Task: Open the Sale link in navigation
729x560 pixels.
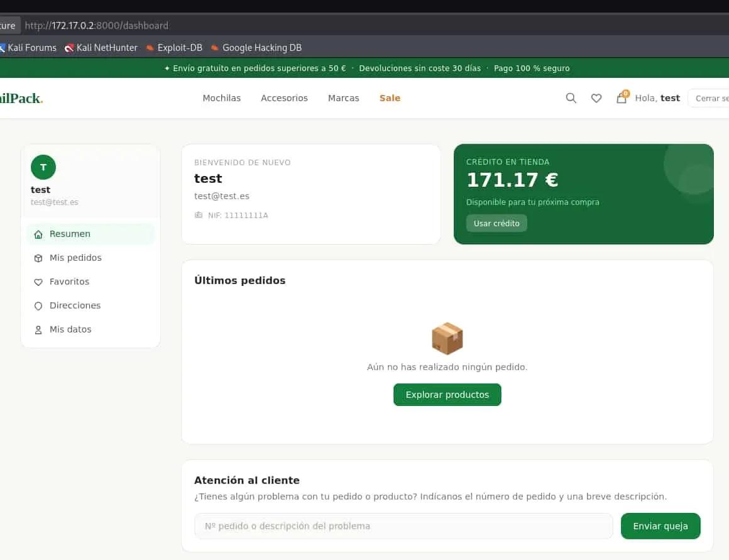Action: tap(390, 98)
